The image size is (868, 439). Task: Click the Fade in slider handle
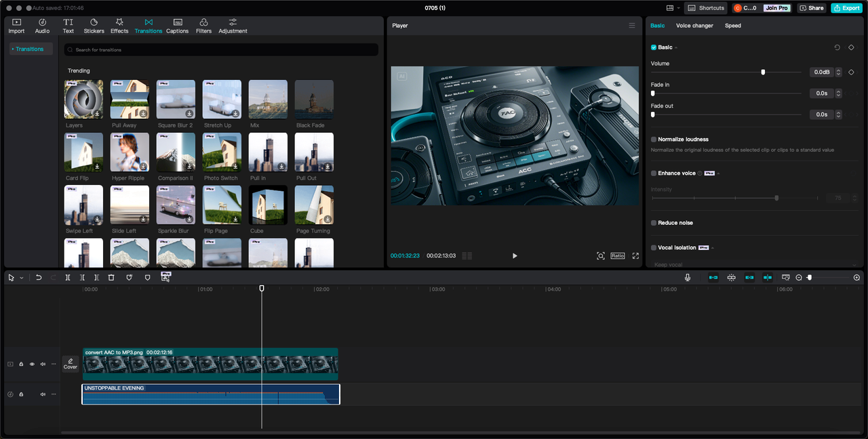[653, 93]
